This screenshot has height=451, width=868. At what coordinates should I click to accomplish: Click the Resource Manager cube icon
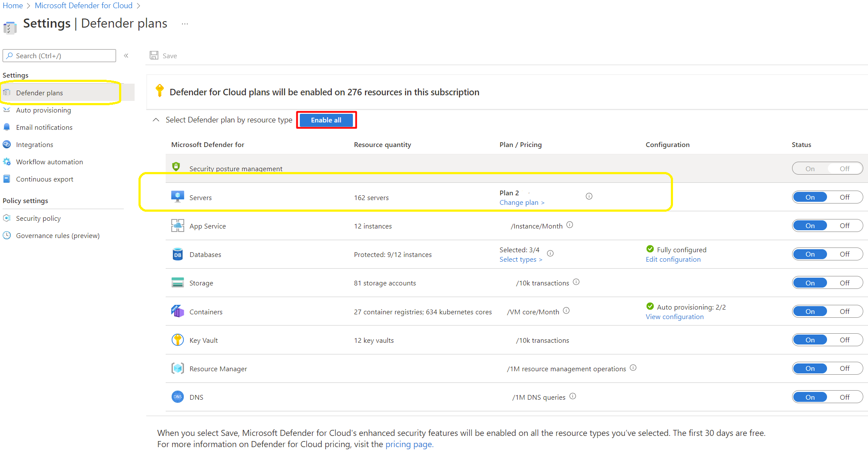pos(178,369)
